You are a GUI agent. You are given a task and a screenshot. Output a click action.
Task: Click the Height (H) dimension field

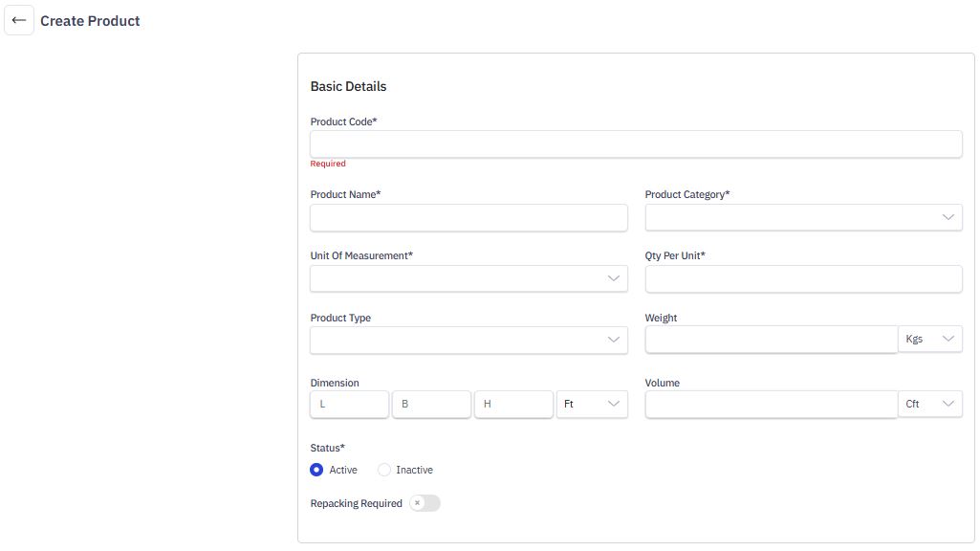point(513,404)
